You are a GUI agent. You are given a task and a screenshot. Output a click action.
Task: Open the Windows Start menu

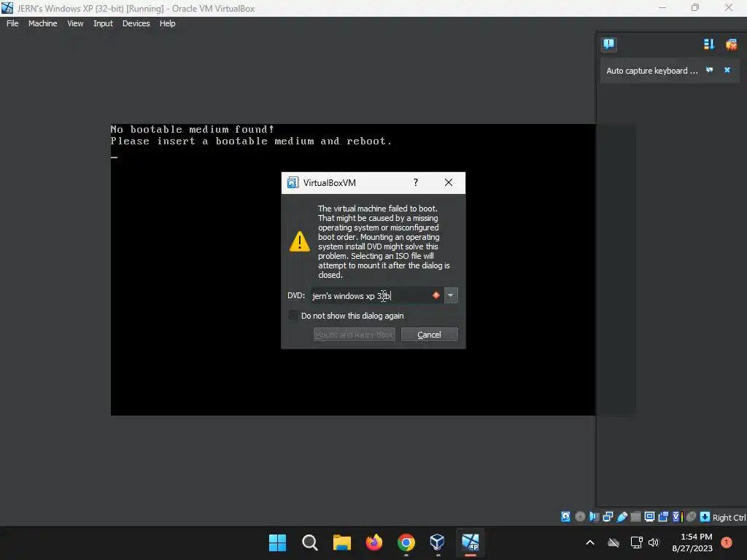277,542
